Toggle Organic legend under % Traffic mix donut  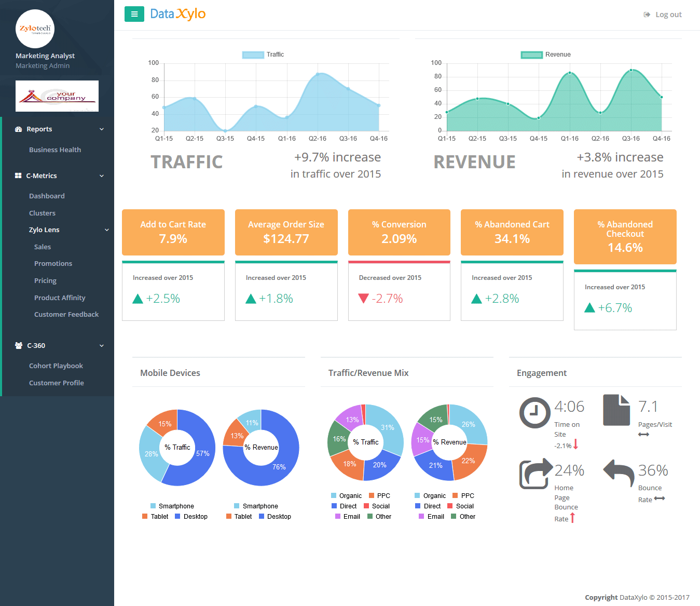click(x=346, y=496)
